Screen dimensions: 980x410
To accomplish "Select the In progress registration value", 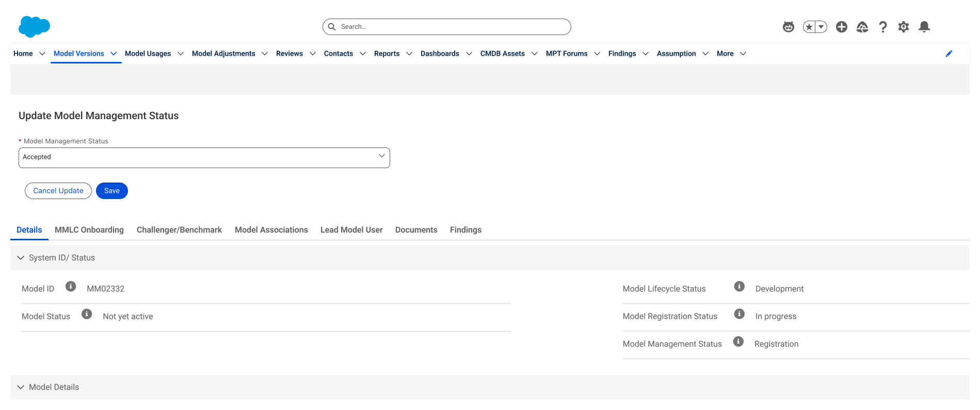I will pyautogui.click(x=776, y=317).
